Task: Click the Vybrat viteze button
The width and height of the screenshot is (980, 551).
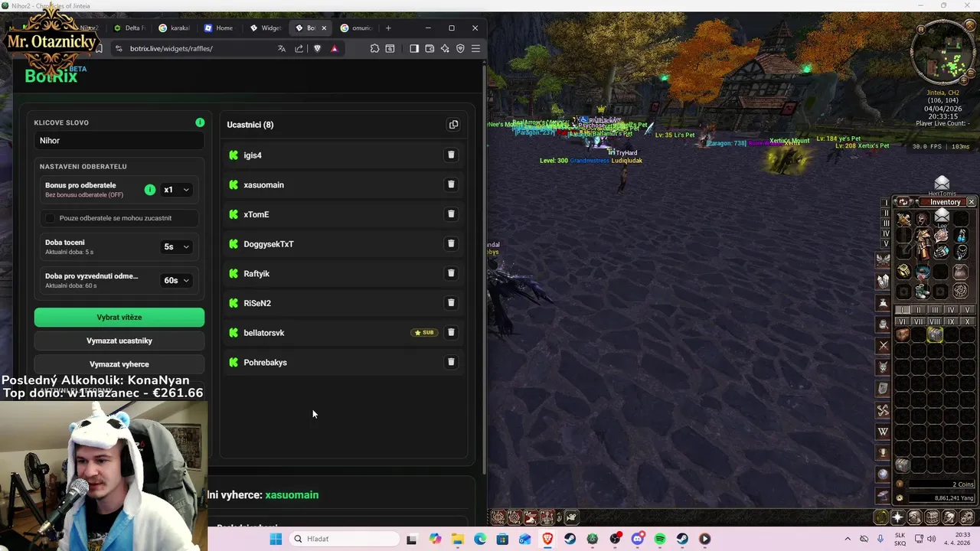Action: click(119, 317)
